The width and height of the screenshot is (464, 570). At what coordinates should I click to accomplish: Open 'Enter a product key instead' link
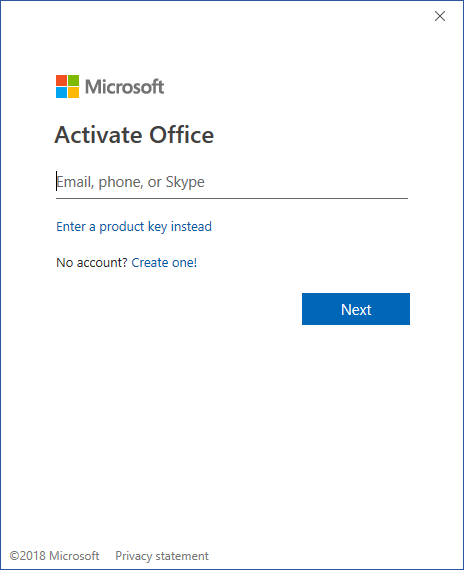tap(134, 227)
